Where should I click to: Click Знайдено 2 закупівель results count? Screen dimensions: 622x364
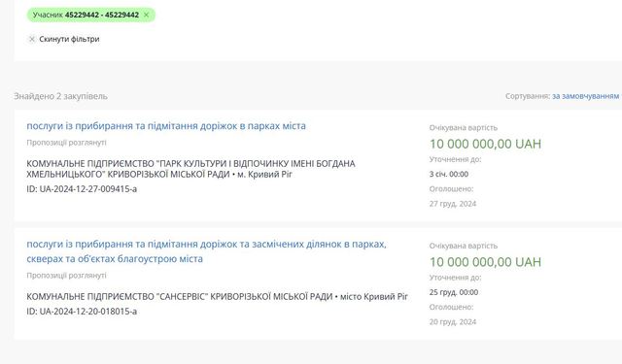(60, 96)
